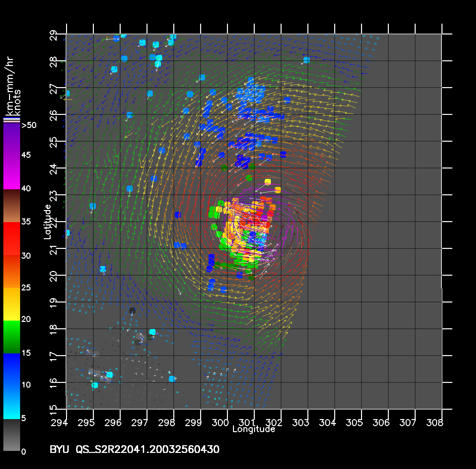The width and height of the screenshot is (476, 469).
Task: Click the cyan 5-10 color bar segment
Action: click(x=11, y=402)
